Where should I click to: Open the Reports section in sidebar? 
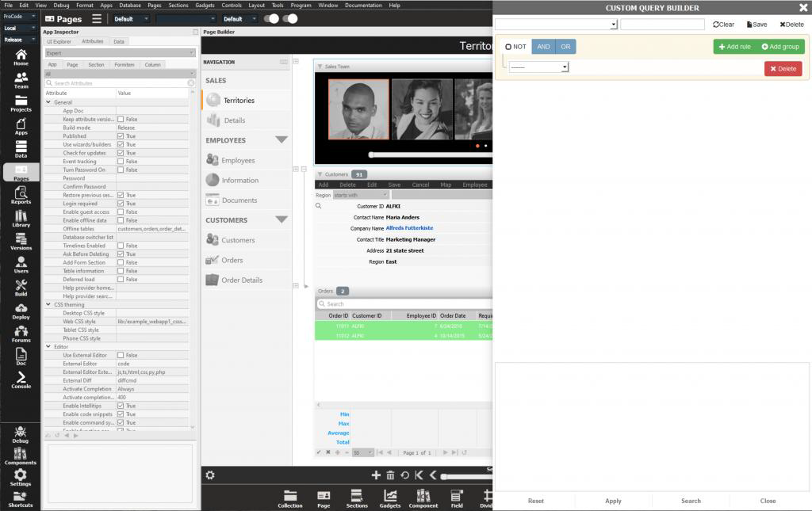tap(21, 196)
